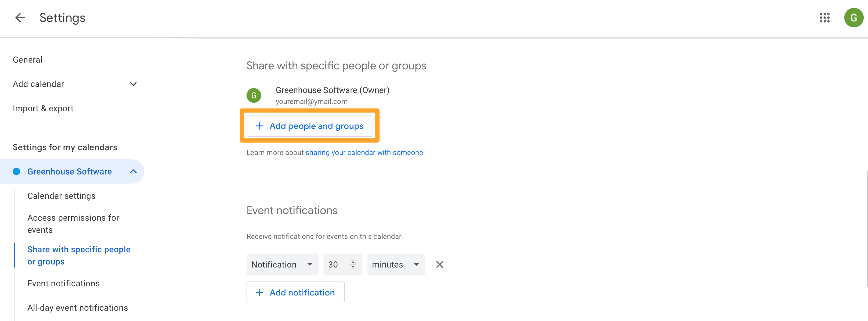Go to General settings
This screenshot has width=868, height=321.
28,60
